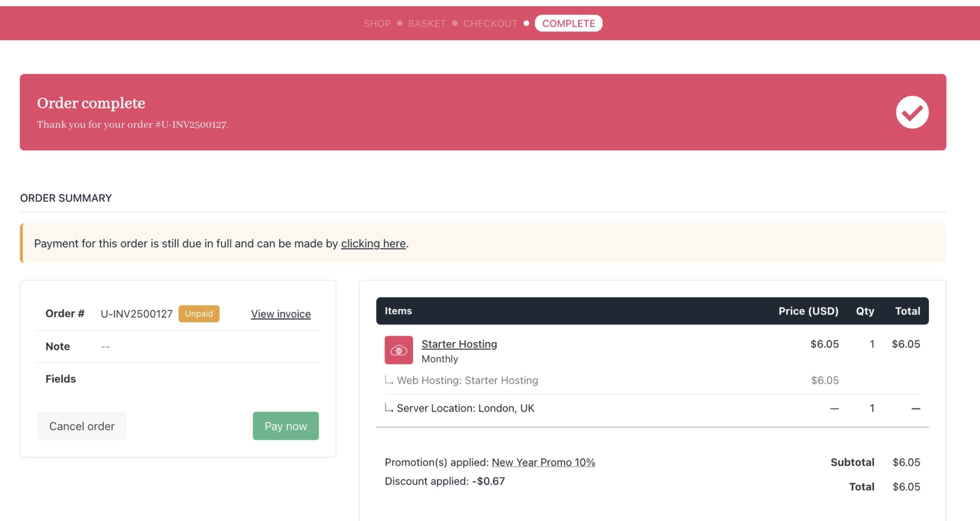Click Starter Hosting row unit price $6.05
This screenshot has height=521, width=980.
click(824, 344)
